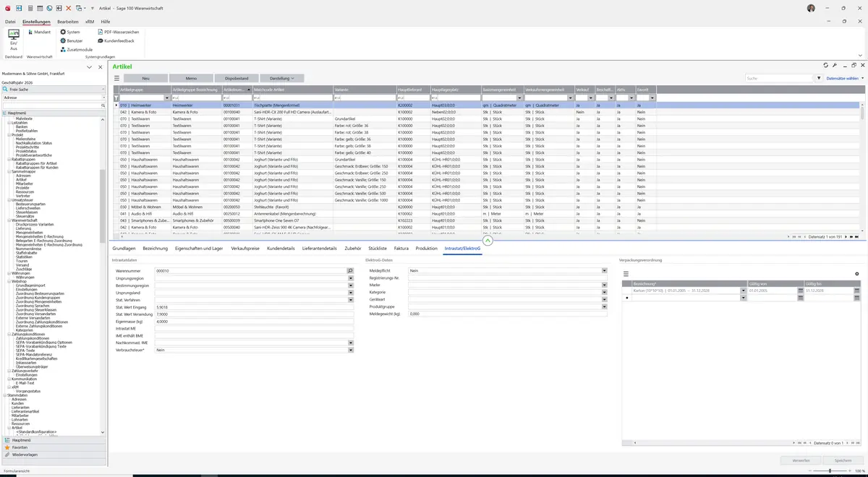Screen dimensions: 868x477
Task: Open the Meldepflicht dropdown
Action: (x=604, y=270)
